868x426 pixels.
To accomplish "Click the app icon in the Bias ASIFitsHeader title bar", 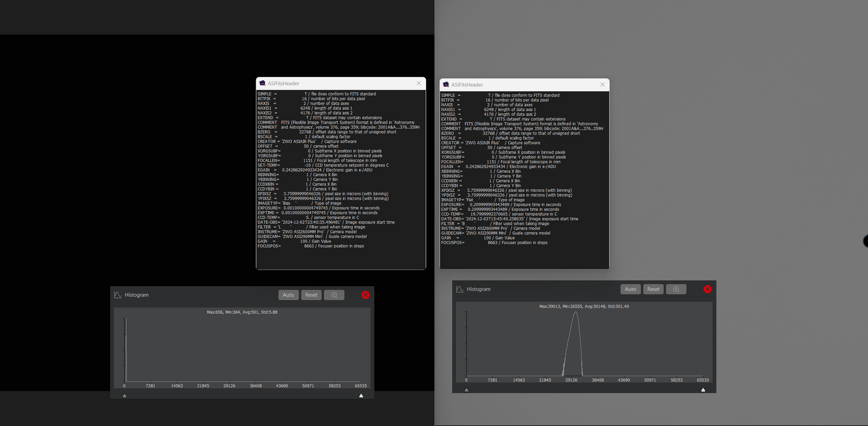I will pos(262,83).
